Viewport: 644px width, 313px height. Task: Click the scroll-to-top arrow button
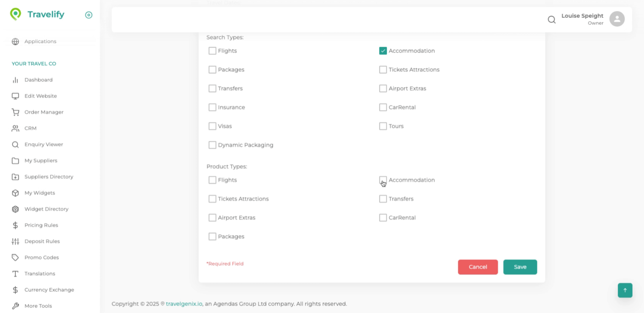coord(625,290)
